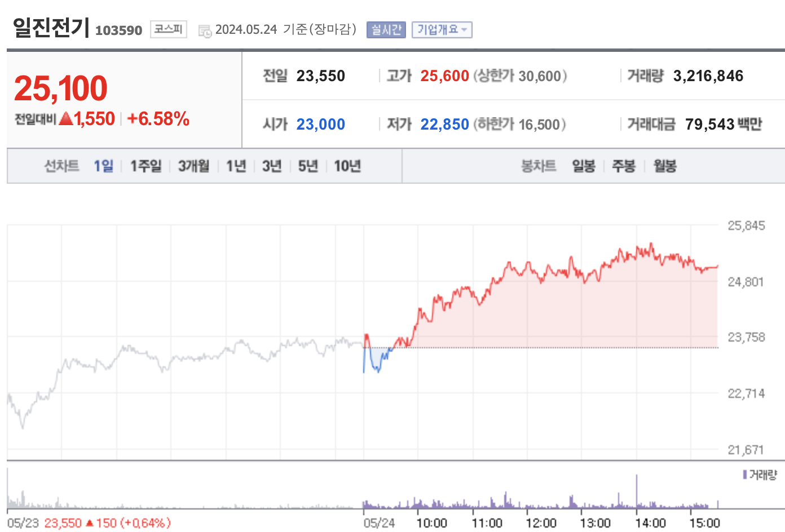
Task: Click the opening price 23,000
Action: (x=320, y=124)
